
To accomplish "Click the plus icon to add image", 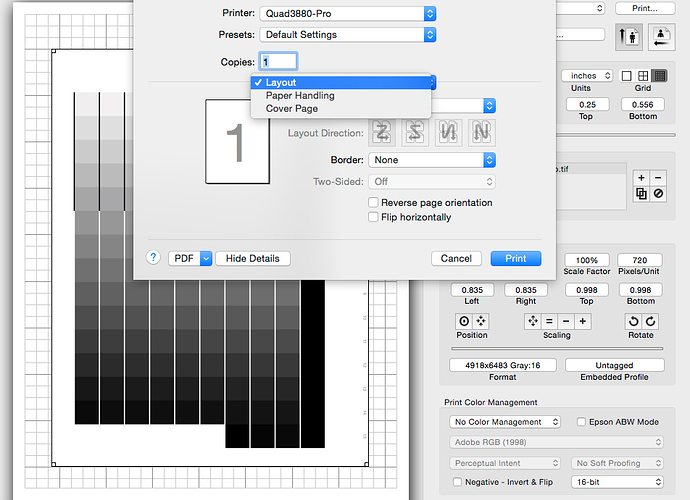I will point(641,177).
